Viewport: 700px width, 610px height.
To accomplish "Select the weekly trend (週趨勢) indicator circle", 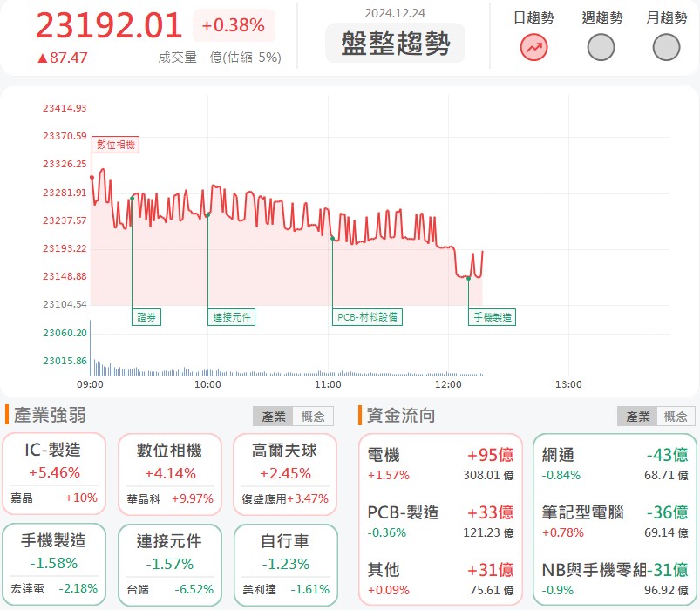I will pos(601,47).
